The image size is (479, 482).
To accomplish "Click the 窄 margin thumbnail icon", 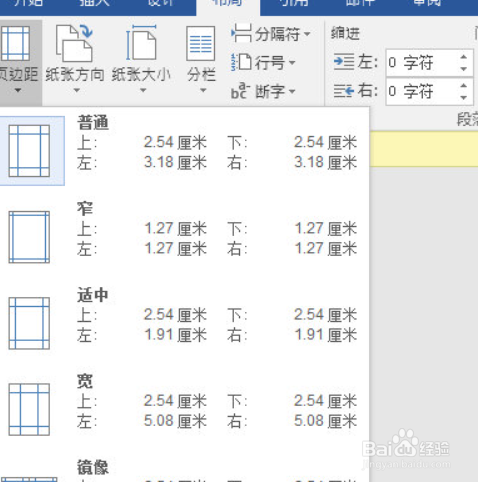I will click(x=29, y=237).
